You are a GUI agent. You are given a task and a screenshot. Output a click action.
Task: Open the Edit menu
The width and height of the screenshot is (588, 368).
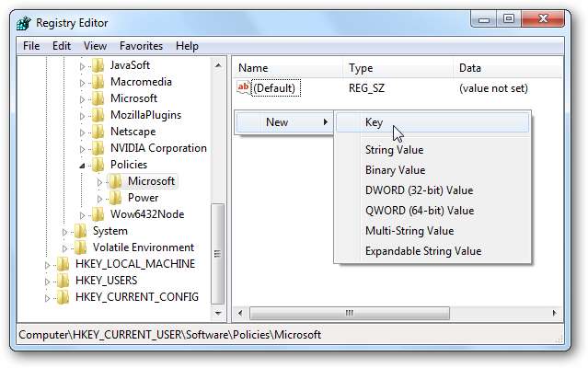point(62,46)
